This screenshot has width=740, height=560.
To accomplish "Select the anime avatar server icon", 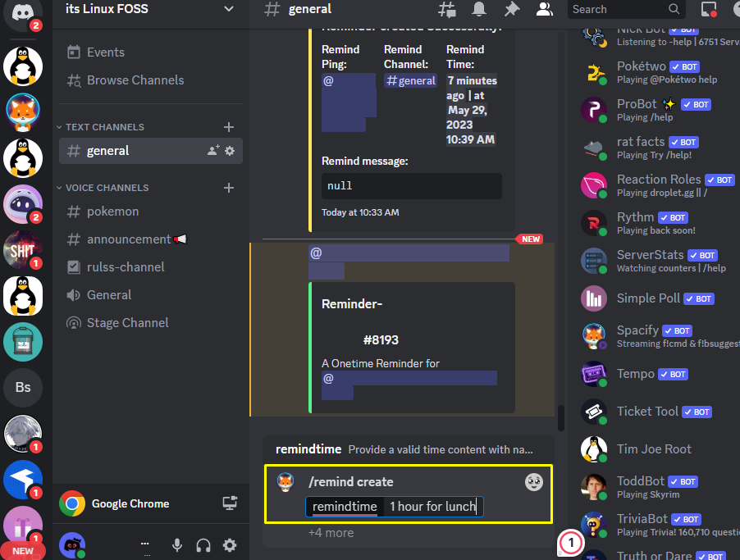I will point(23,434).
